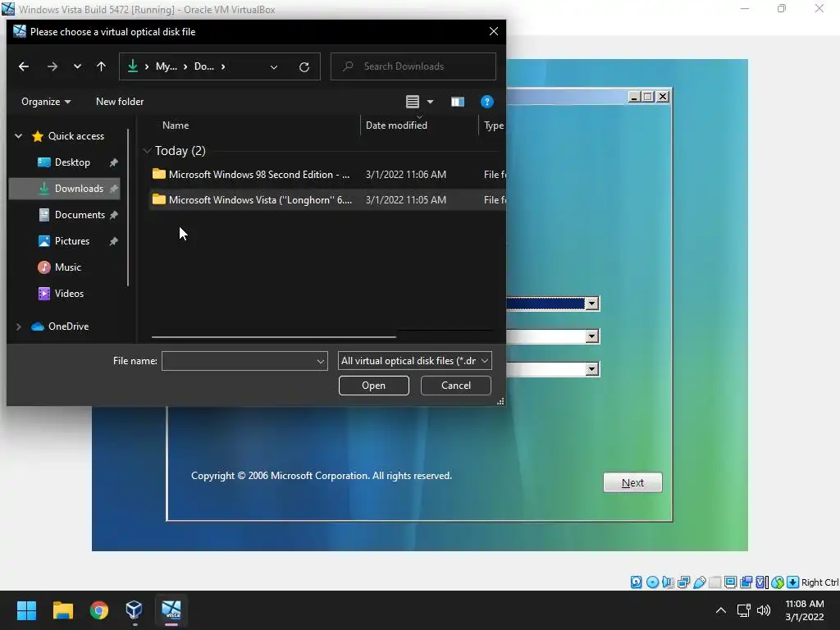Sort by Type column
Screen dimensions: 840x630
(x=493, y=126)
